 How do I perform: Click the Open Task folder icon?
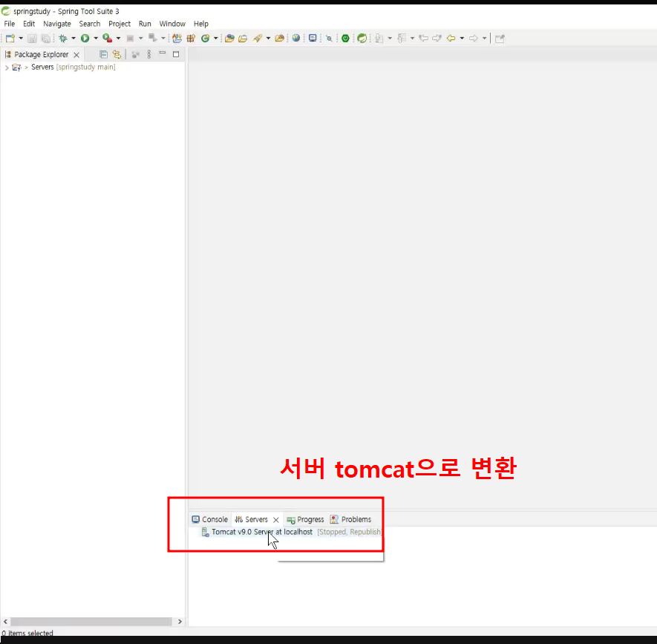(x=243, y=39)
